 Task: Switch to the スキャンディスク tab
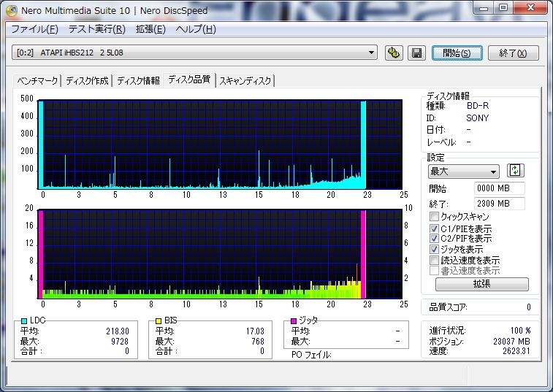(245, 81)
